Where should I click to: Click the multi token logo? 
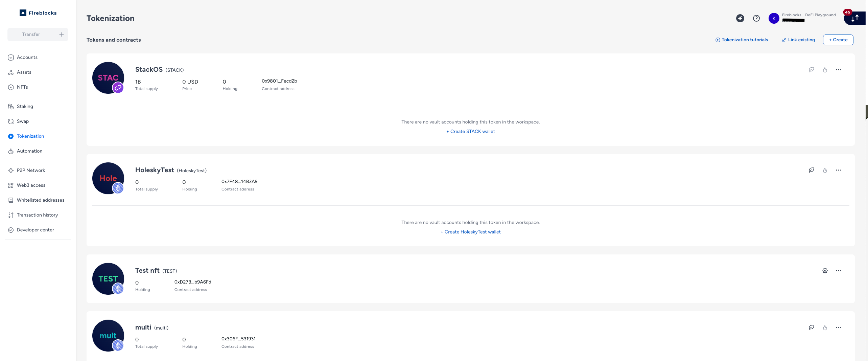108,336
